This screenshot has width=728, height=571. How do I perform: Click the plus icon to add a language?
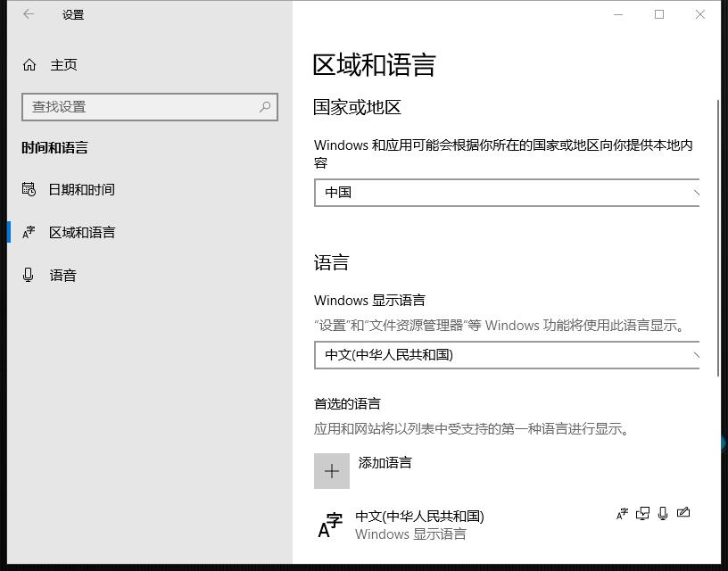(332, 471)
